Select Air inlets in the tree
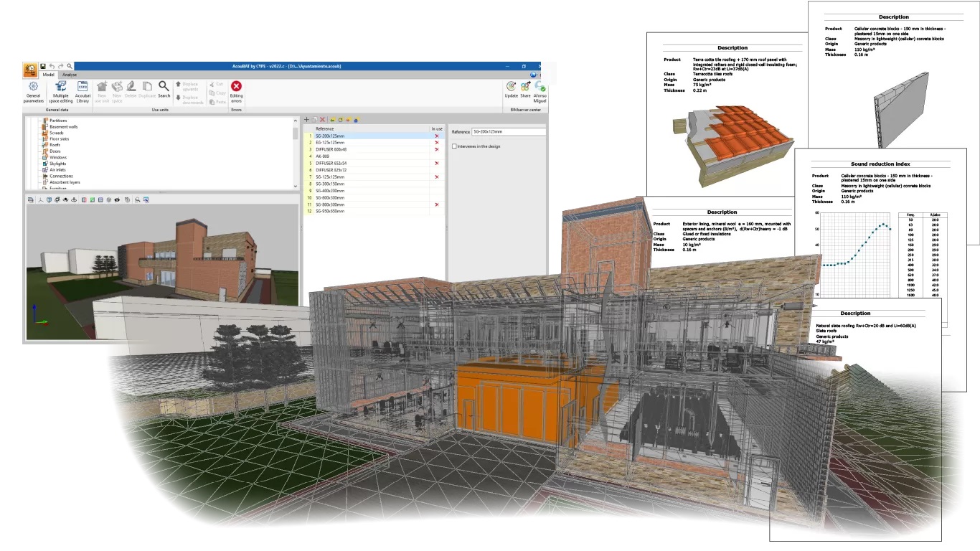The width and height of the screenshot is (980, 551). coord(57,170)
